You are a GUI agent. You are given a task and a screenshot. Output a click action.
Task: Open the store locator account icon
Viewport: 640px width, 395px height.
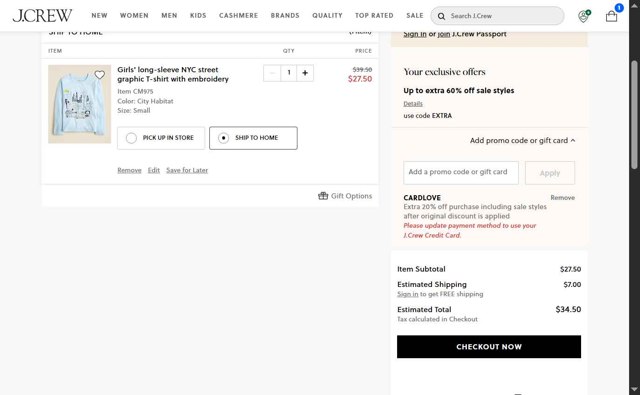(x=584, y=16)
